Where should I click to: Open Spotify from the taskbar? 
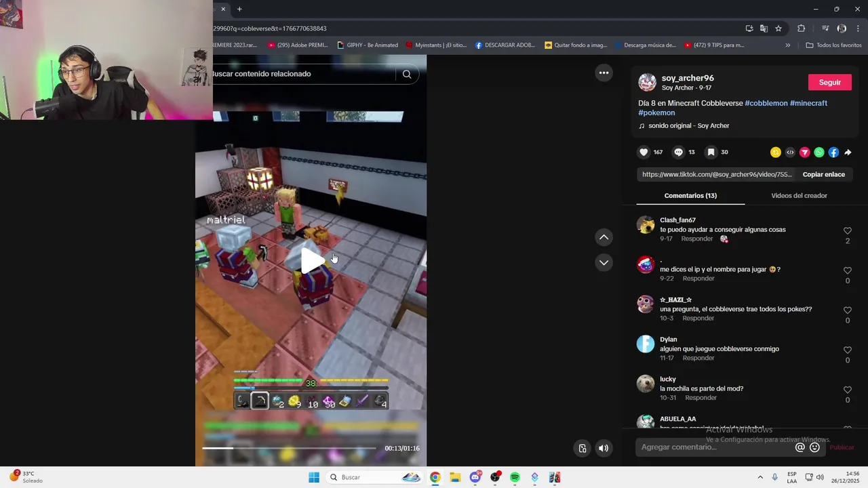click(x=515, y=477)
